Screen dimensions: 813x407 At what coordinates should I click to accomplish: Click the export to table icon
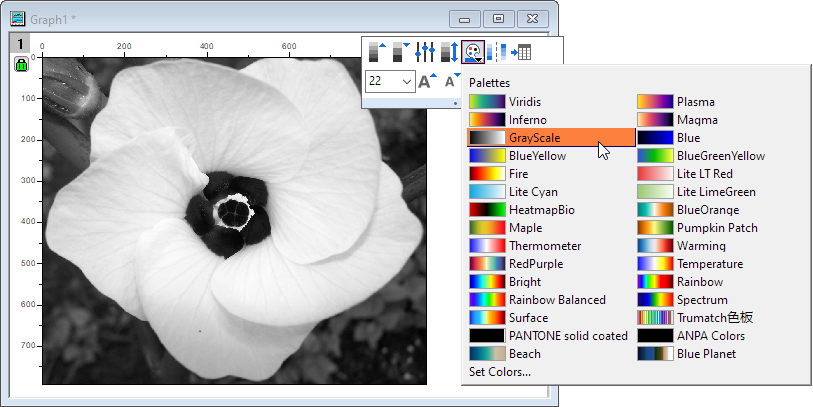pos(521,52)
